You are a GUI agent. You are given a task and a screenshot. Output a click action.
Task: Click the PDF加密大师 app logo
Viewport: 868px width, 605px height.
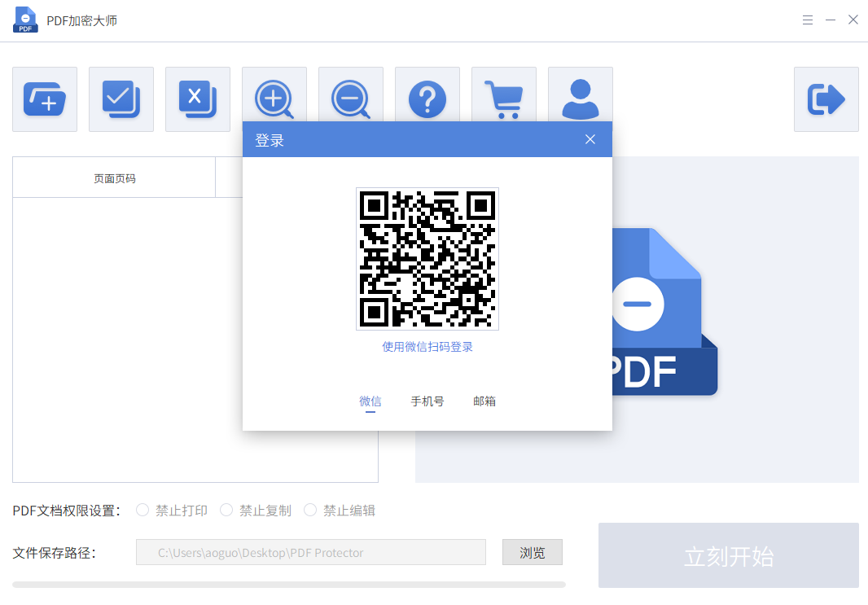point(25,20)
